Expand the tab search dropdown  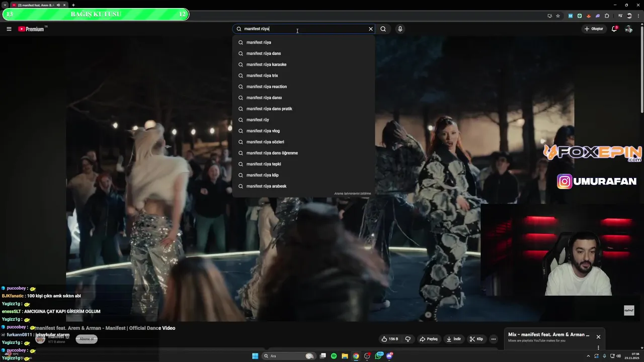pos(5,5)
